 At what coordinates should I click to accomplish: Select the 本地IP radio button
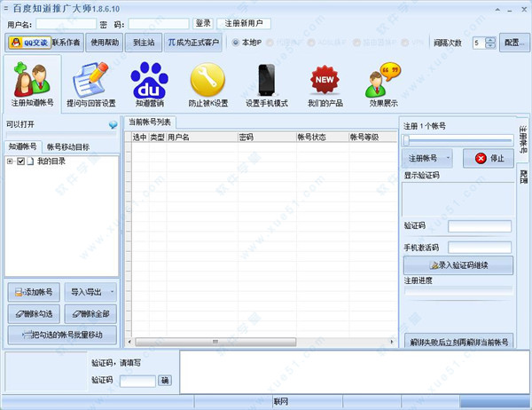(235, 42)
